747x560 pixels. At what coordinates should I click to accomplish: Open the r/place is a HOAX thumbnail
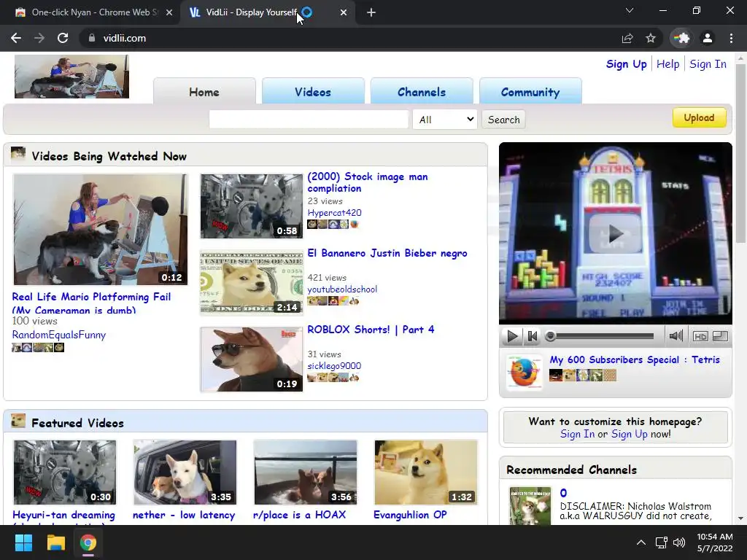306,472
